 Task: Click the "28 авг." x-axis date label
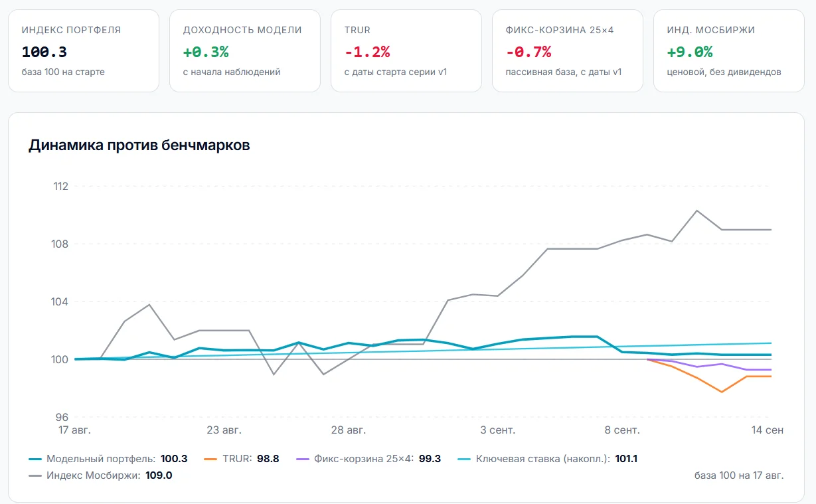[348, 430]
